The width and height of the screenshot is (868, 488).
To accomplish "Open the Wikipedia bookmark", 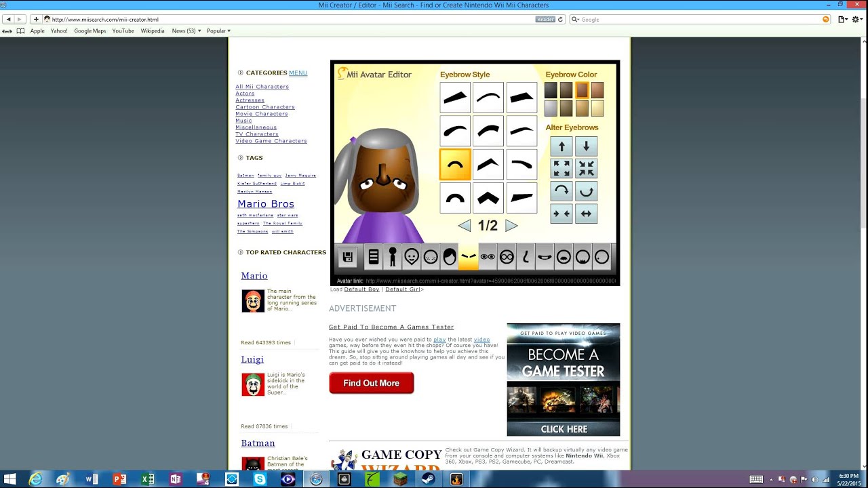I will (x=153, y=30).
